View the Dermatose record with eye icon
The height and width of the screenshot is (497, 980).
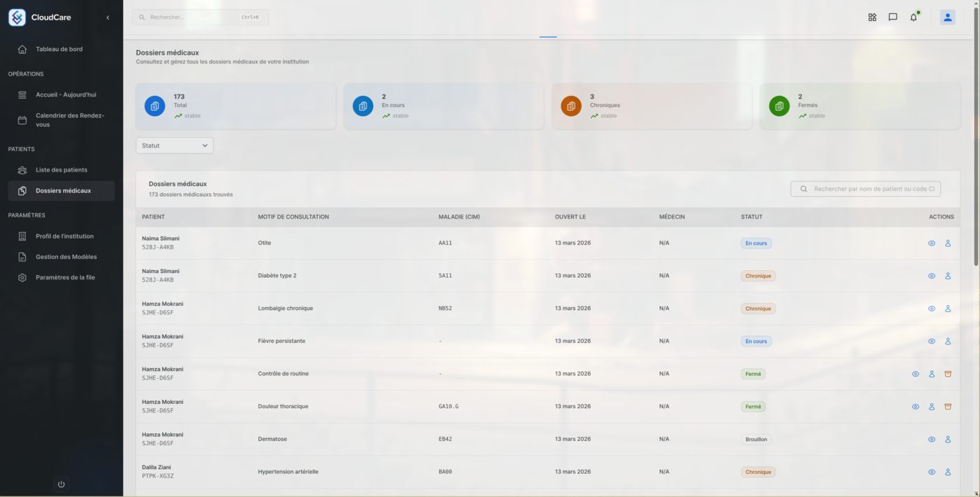(932, 440)
